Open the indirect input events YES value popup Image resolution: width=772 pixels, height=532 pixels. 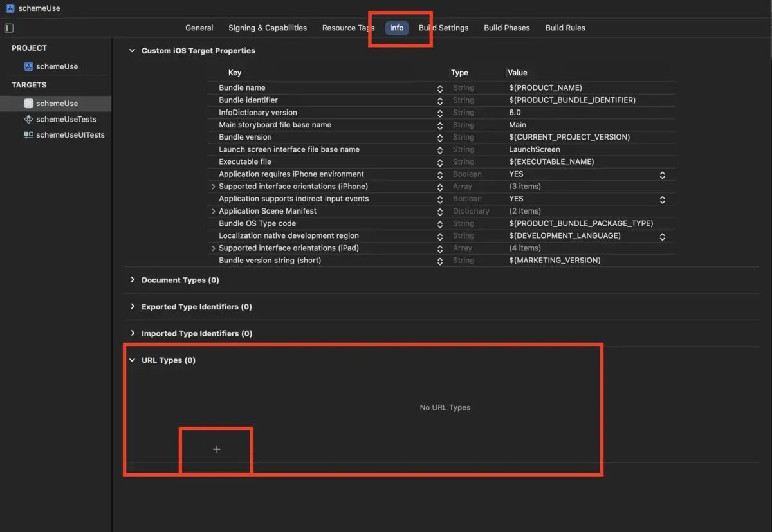(x=662, y=199)
